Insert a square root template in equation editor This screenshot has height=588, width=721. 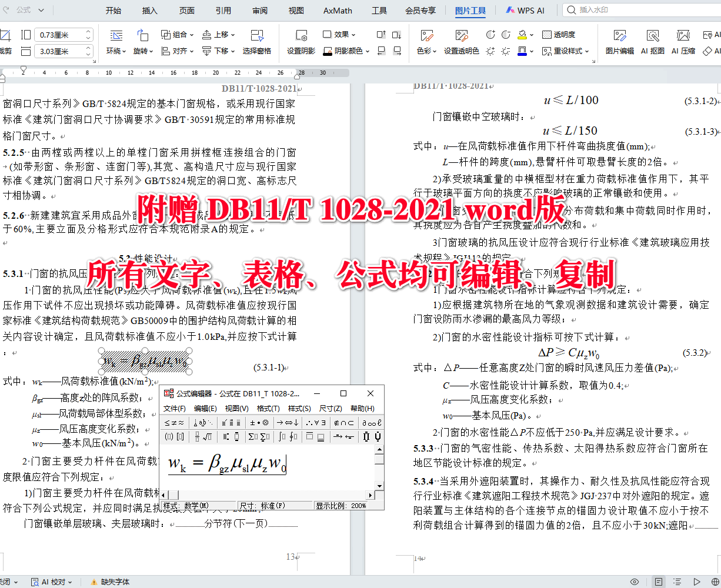click(206, 436)
